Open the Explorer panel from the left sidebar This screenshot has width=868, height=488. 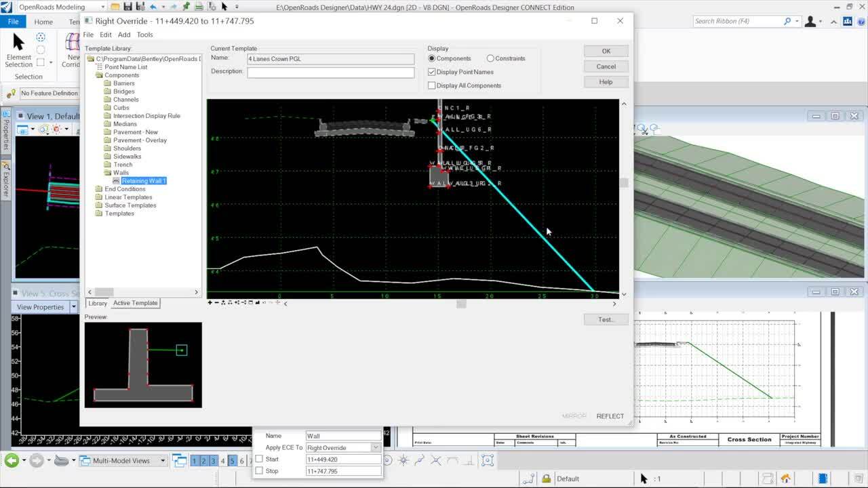(x=5, y=167)
